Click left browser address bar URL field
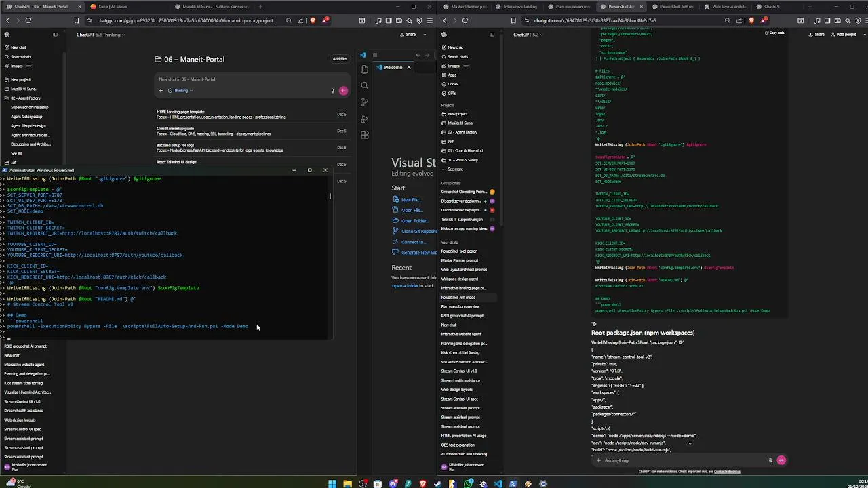 click(185, 20)
